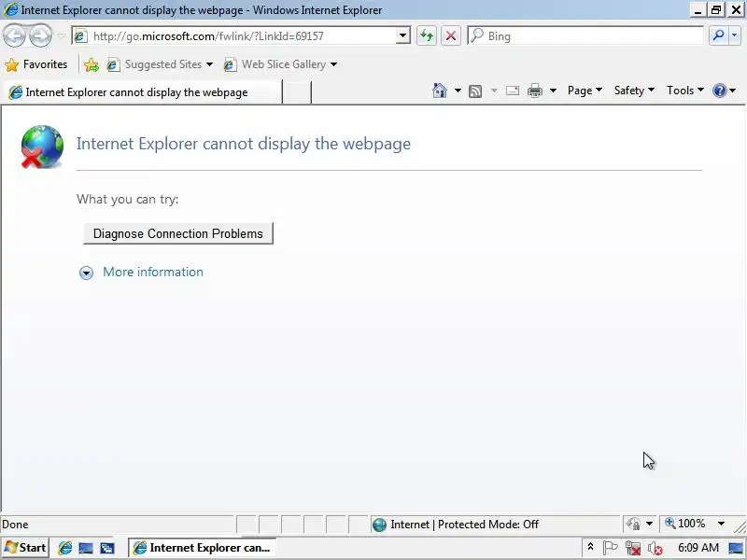Click the address bar URL field
The height and width of the screenshot is (560, 747).
click(243, 36)
